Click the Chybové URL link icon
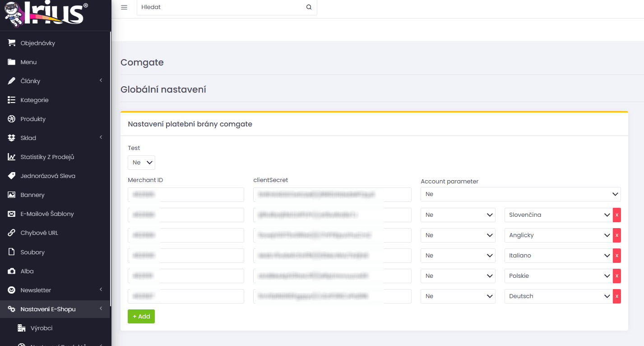644x346 pixels. [x=12, y=233]
